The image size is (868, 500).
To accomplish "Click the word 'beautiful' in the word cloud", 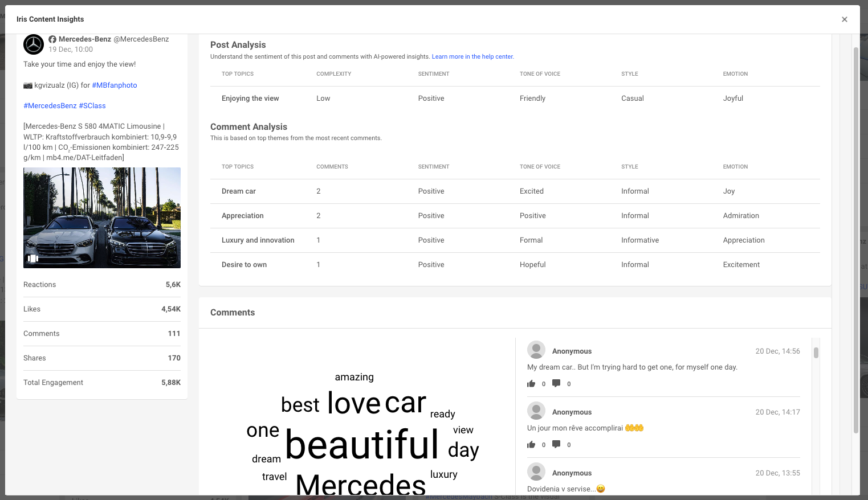I will [x=362, y=444].
